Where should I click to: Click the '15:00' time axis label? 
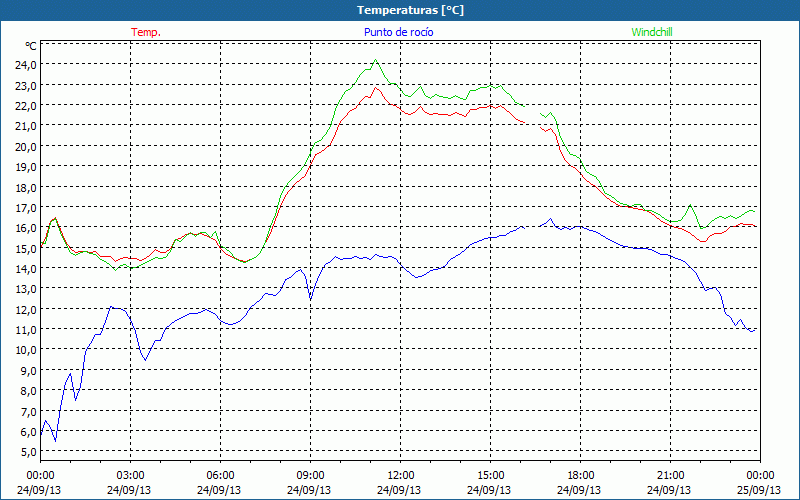coord(490,475)
